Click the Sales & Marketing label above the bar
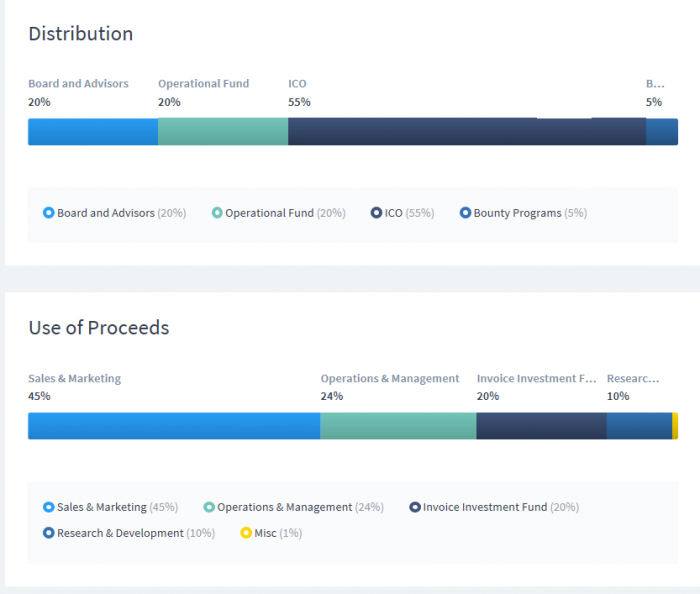 tap(75, 378)
